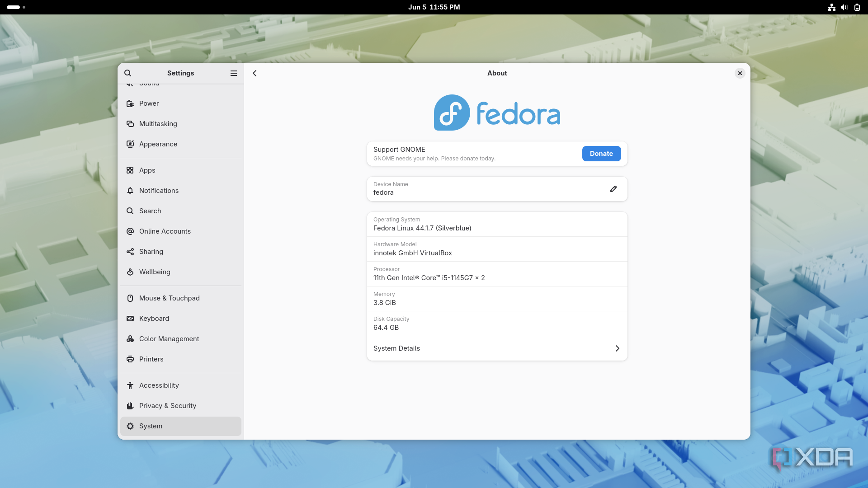Click the Mouse & Touchpad icon
Screen dimensions: 868x488
pyautogui.click(x=130, y=298)
